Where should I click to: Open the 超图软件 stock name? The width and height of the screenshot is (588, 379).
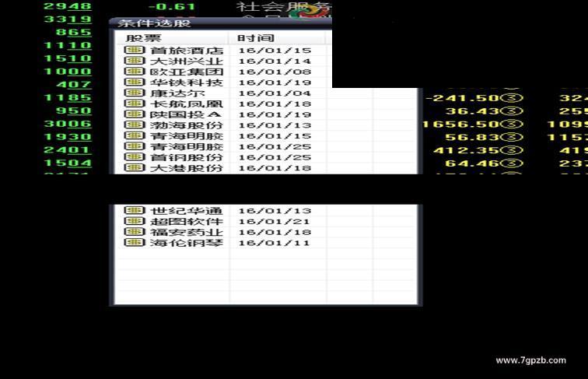click(187, 221)
